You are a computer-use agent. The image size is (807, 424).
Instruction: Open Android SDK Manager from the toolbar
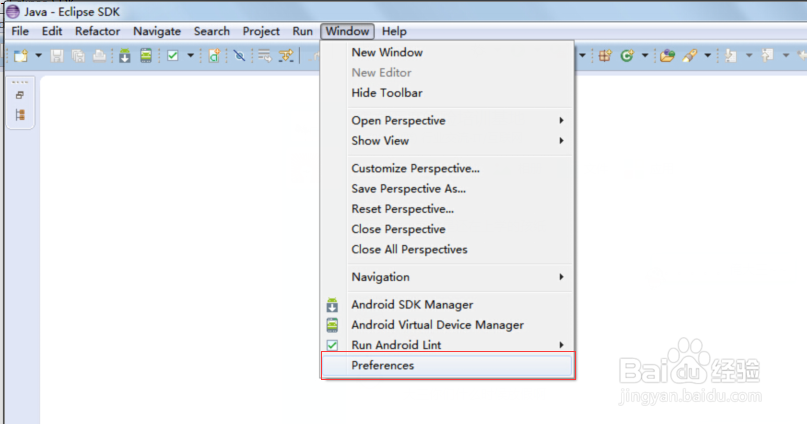pyautogui.click(x=125, y=56)
